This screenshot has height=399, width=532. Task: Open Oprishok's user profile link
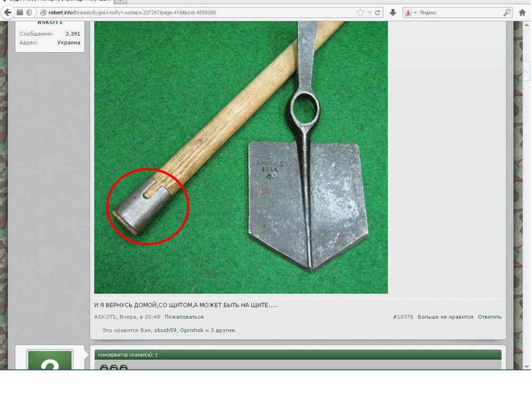pyautogui.click(x=192, y=330)
